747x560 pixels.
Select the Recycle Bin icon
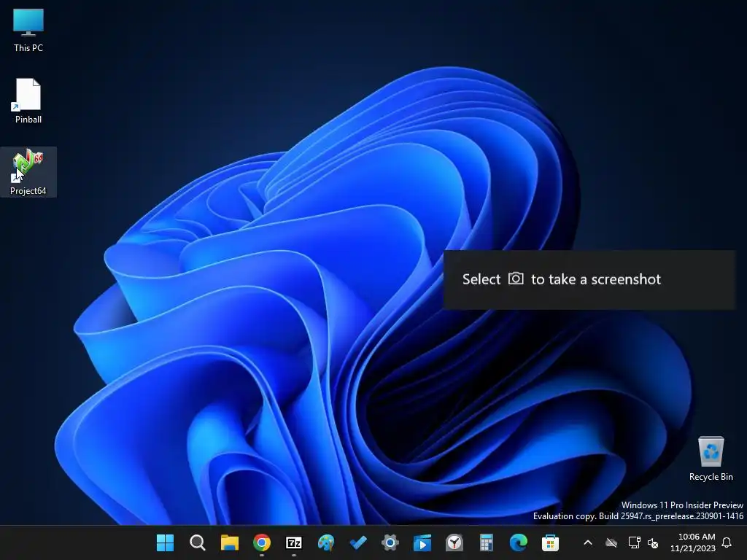[711, 459]
